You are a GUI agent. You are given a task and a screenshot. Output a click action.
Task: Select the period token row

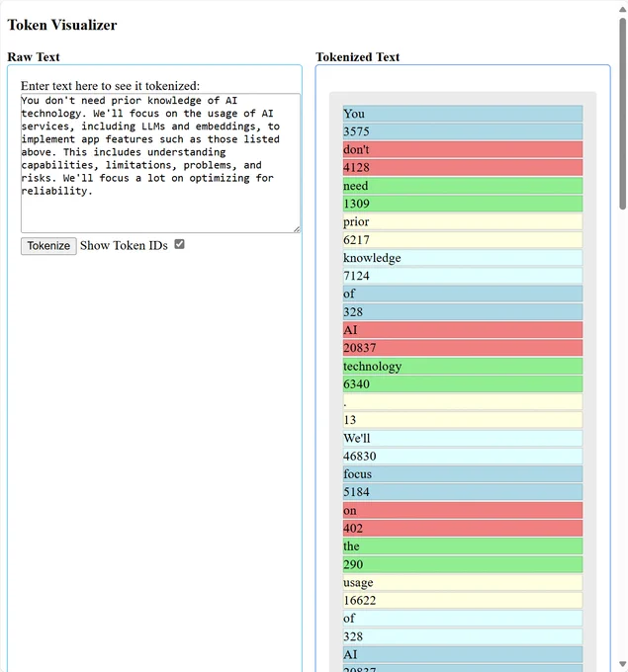tap(463, 402)
